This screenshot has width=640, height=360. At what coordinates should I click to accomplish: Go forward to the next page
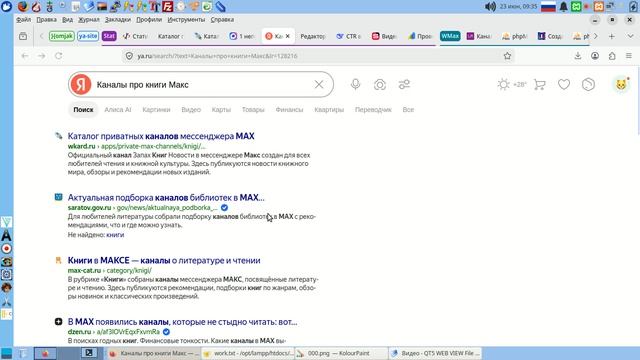42,56
